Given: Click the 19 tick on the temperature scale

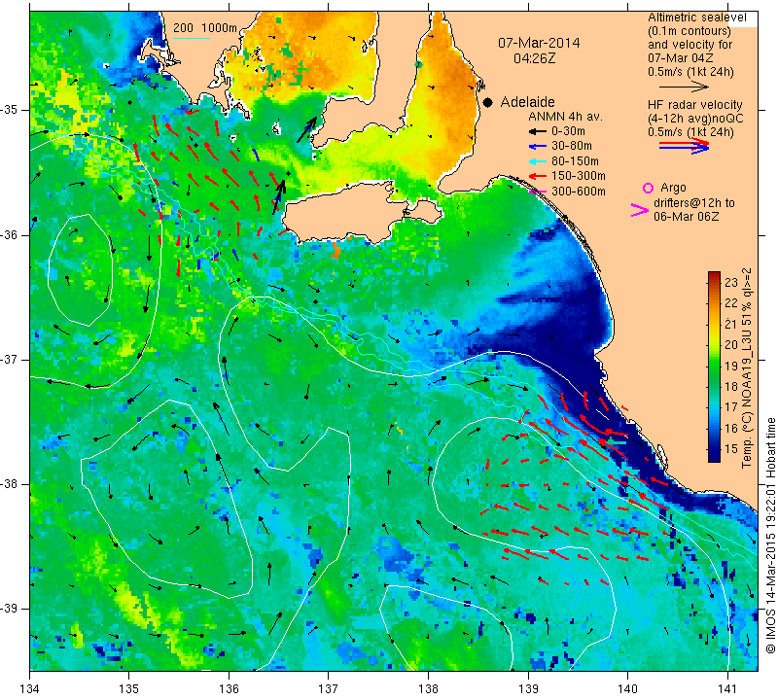Looking at the screenshot, I should [x=731, y=367].
